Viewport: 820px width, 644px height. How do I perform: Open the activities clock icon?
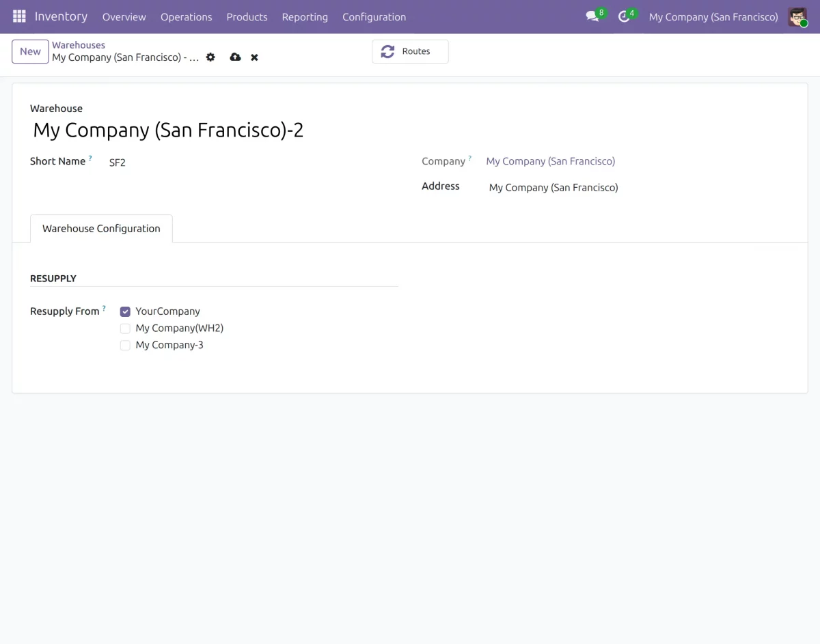pos(623,17)
